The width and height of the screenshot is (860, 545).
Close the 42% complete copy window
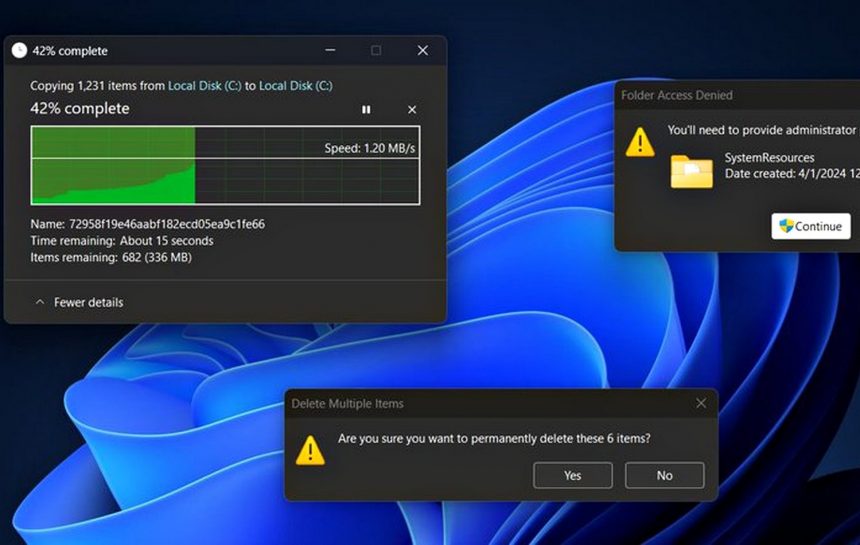coord(422,50)
